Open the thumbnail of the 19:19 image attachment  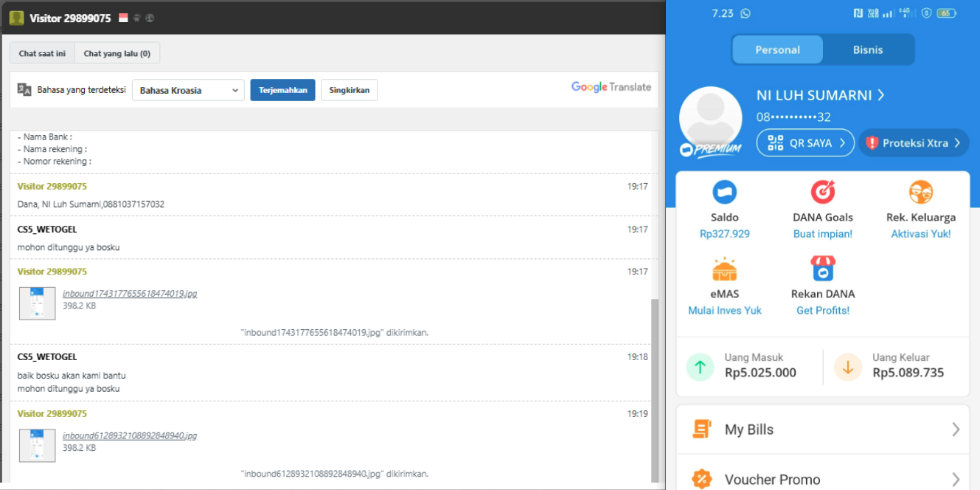pyautogui.click(x=37, y=445)
